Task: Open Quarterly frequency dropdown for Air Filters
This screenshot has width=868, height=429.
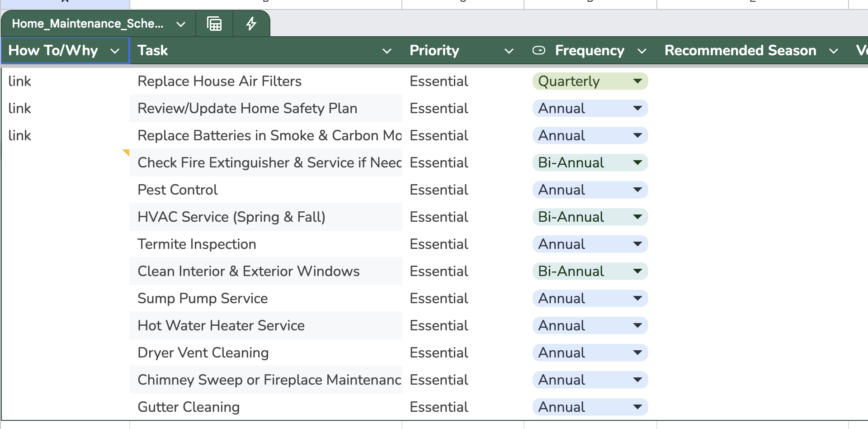Action: (x=637, y=81)
